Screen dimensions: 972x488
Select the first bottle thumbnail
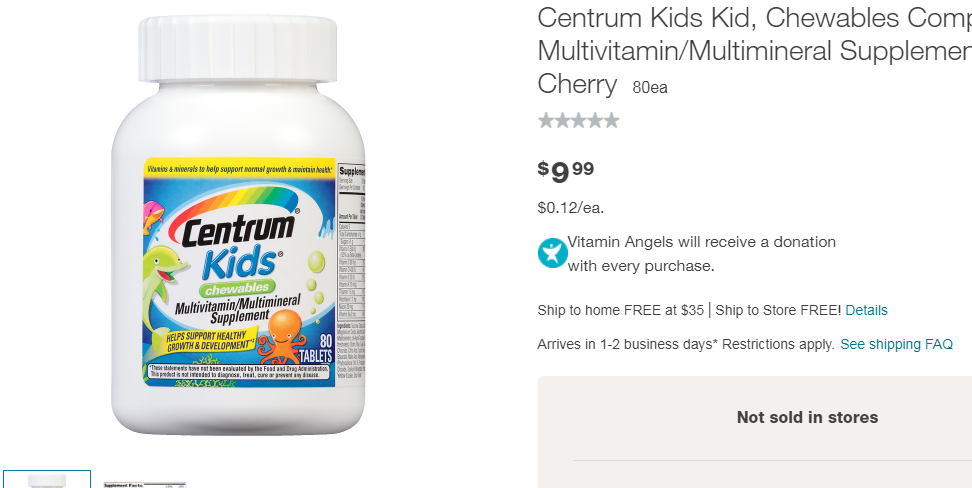click(x=47, y=479)
